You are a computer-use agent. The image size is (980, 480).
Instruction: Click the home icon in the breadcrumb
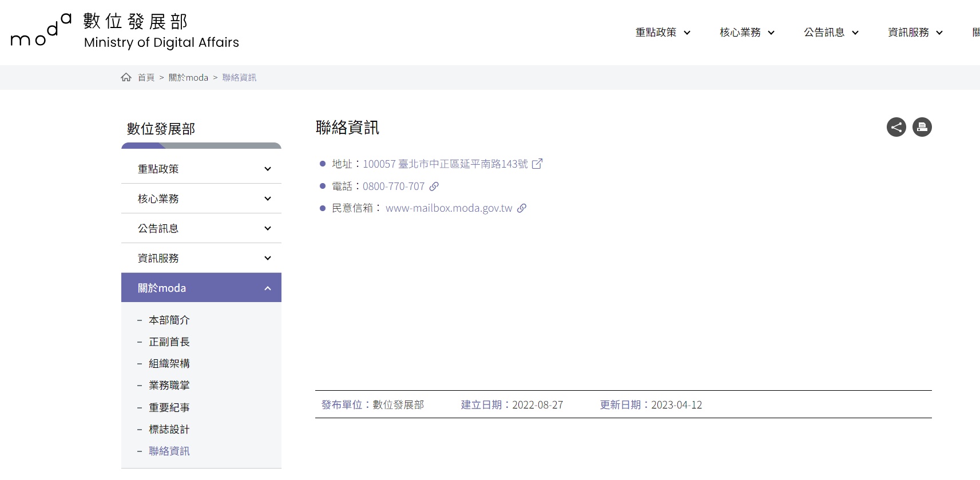[x=126, y=77]
